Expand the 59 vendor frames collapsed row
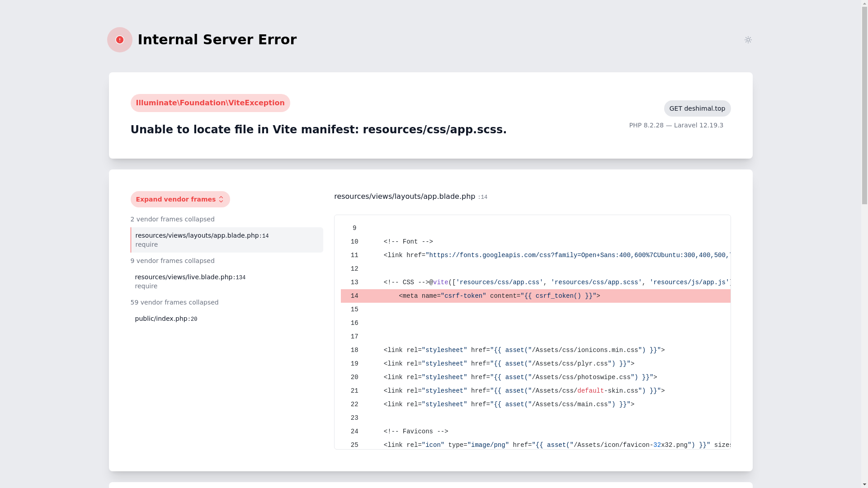The width and height of the screenshot is (868, 488). [174, 302]
